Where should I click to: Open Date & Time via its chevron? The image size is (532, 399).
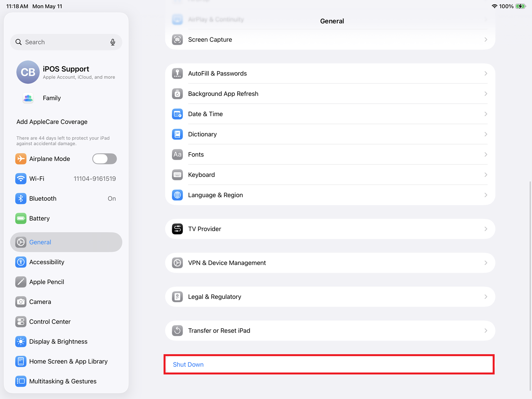[x=486, y=114]
